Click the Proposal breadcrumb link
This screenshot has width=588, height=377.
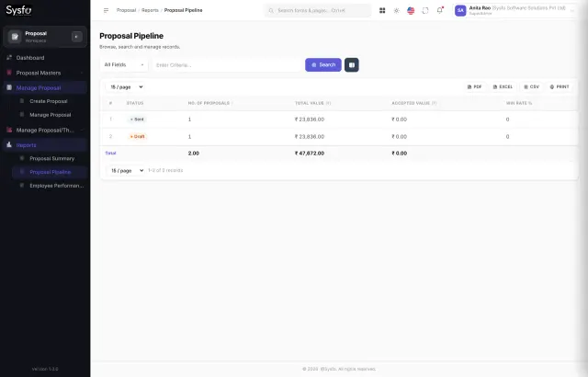click(x=126, y=10)
